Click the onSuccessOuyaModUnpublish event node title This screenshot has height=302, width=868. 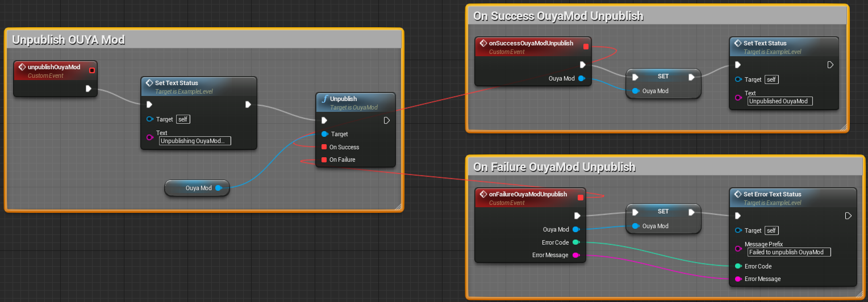(x=531, y=43)
